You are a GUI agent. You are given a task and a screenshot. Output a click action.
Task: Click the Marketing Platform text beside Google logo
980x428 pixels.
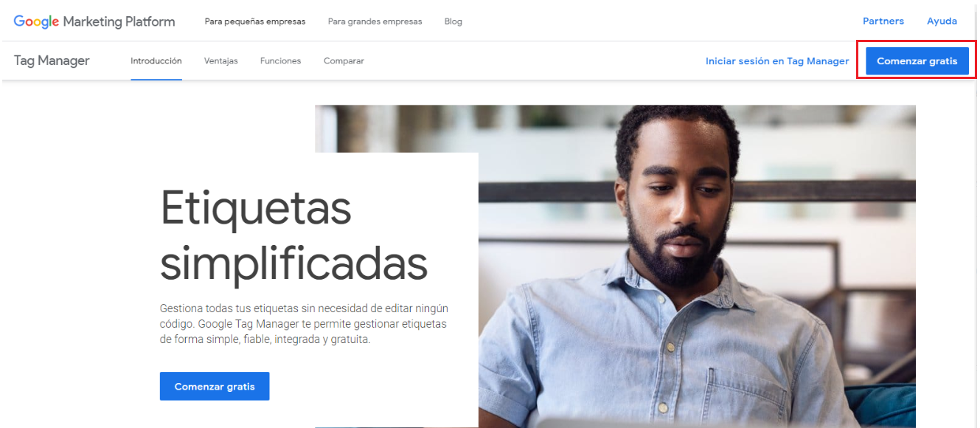coord(119,21)
